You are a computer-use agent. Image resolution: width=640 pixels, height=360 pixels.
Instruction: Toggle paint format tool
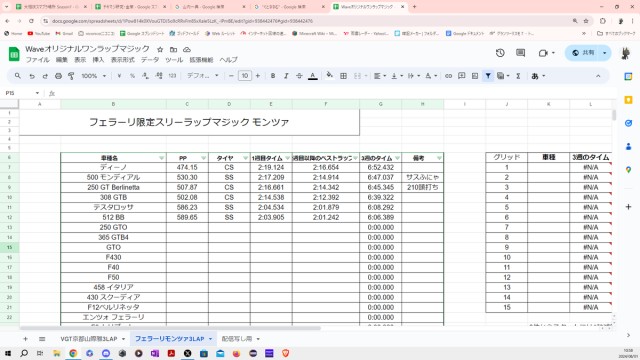click(71, 76)
